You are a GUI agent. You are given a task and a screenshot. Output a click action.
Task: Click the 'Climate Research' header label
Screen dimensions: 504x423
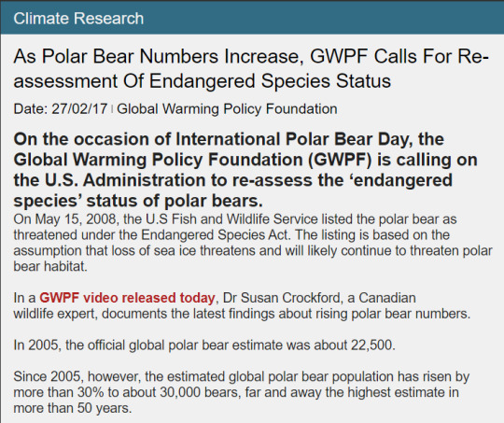(78, 19)
